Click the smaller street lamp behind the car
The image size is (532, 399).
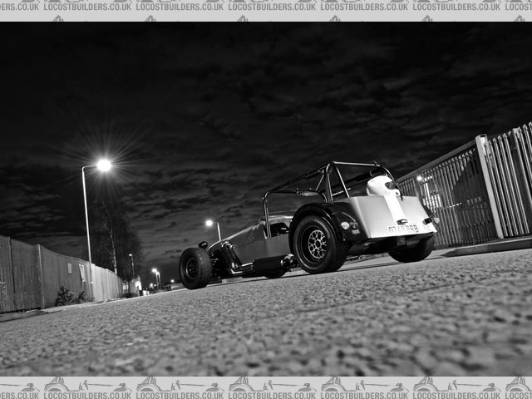point(209,223)
